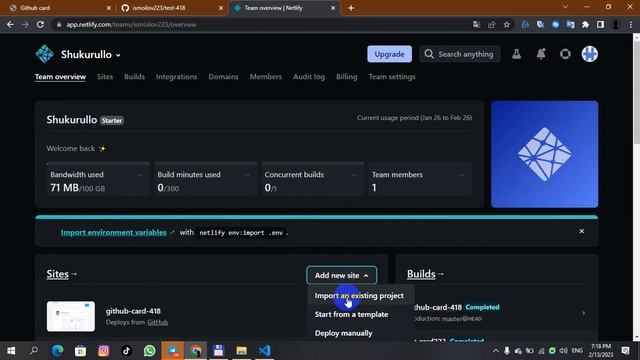The width and height of the screenshot is (640, 360).
Task: Open Sites section heading link
Action: click(58, 274)
